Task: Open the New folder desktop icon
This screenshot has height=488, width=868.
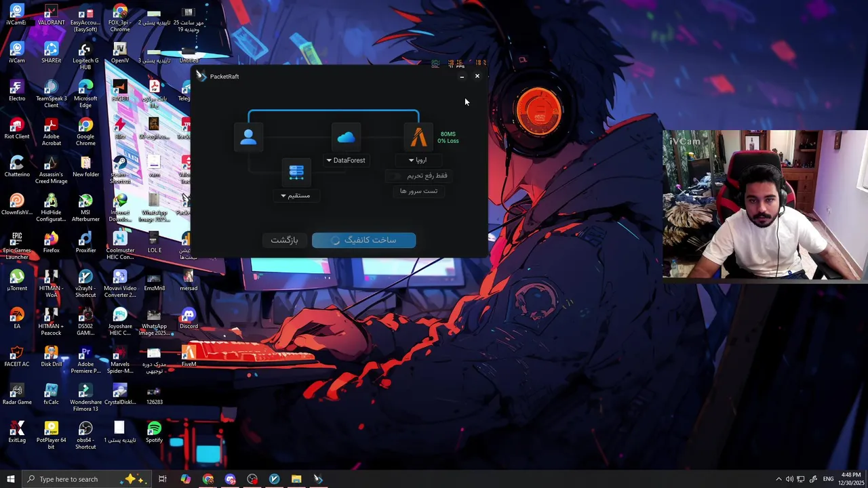Action: point(85,167)
